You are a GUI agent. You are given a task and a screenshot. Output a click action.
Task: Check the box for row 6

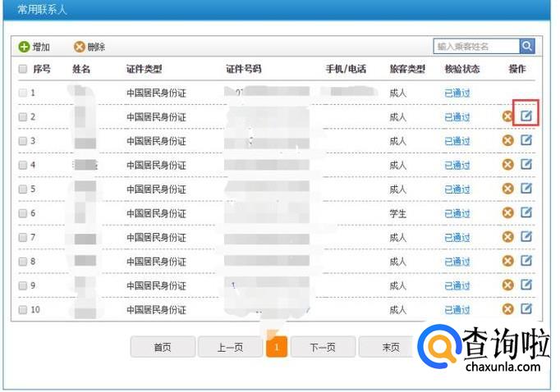coord(23,213)
